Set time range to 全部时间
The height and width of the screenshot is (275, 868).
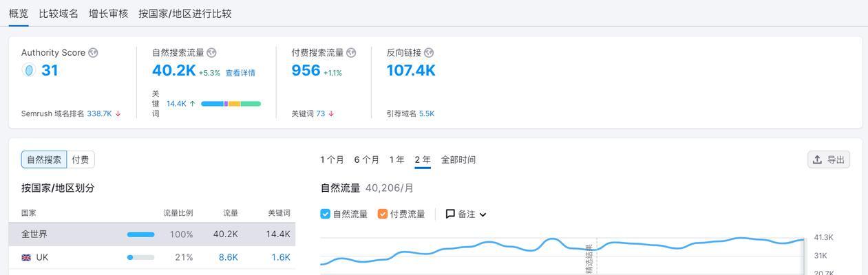click(458, 159)
